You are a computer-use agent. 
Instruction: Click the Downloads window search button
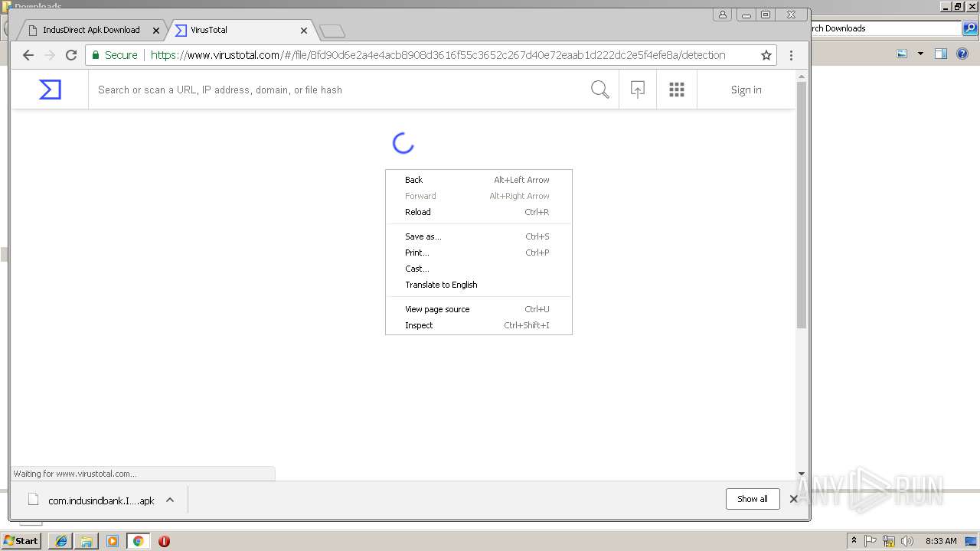(x=970, y=28)
